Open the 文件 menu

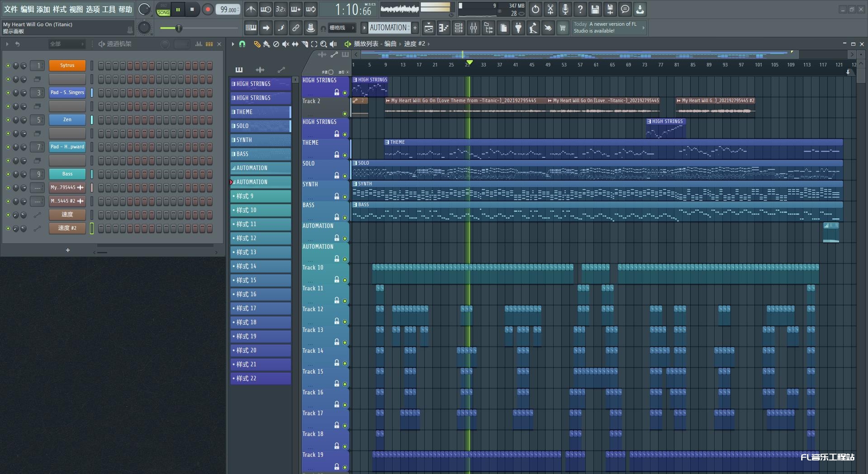[x=11, y=9]
